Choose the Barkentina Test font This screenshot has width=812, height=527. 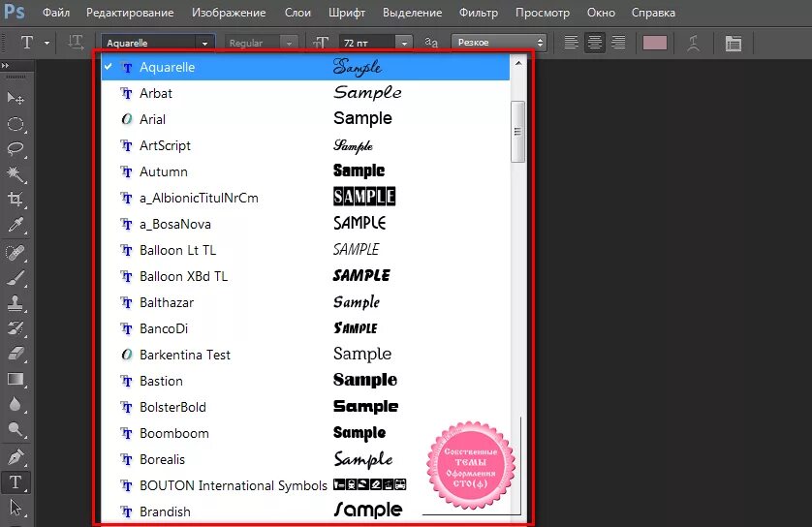tap(305, 355)
